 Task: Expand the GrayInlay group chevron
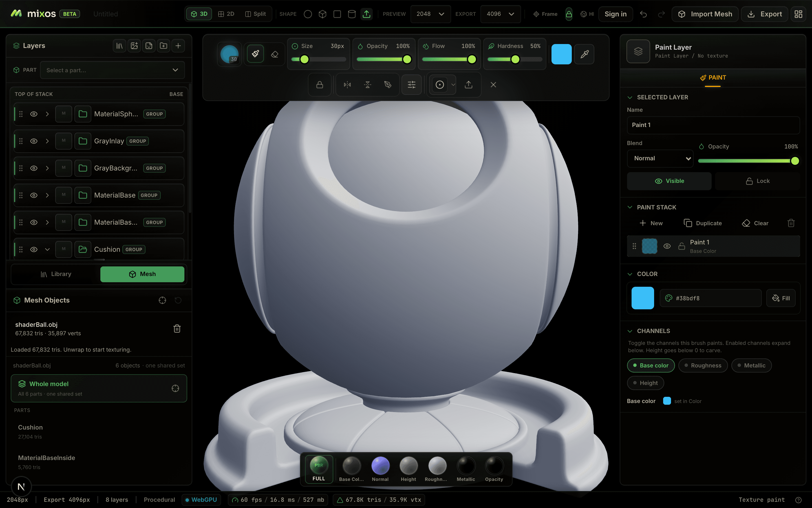(x=47, y=141)
